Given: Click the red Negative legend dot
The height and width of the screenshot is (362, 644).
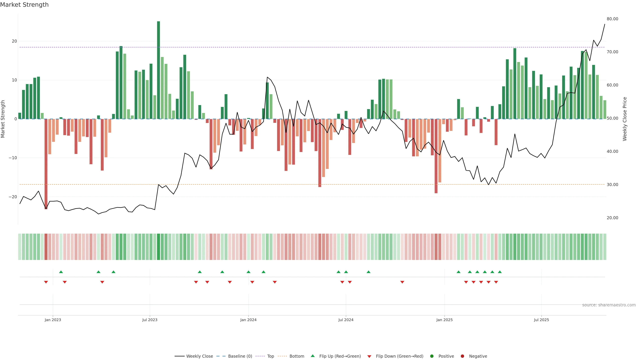Looking at the screenshot, I should coord(462,356).
